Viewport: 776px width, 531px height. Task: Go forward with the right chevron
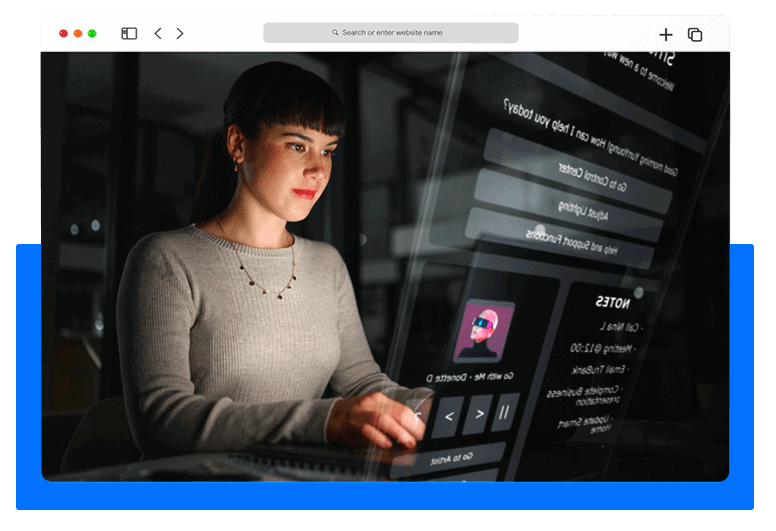pyautogui.click(x=180, y=34)
